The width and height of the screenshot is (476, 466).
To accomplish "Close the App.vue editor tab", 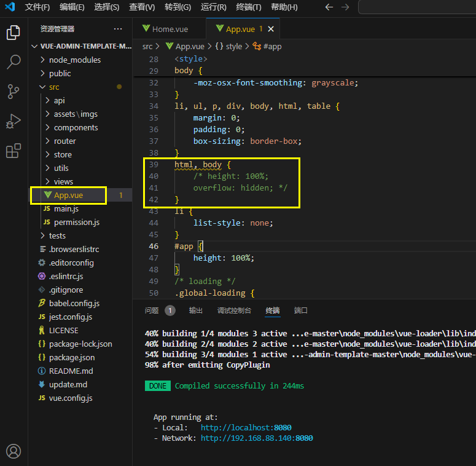I will click(271, 29).
